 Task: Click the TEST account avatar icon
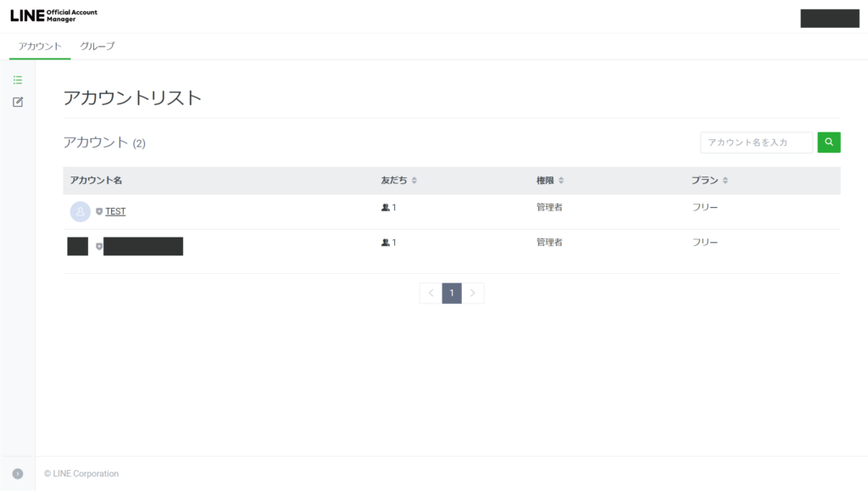pyautogui.click(x=81, y=211)
